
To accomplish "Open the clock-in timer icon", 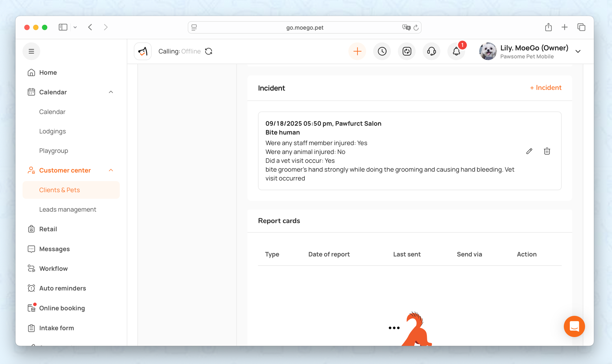I will click(x=382, y=51).
